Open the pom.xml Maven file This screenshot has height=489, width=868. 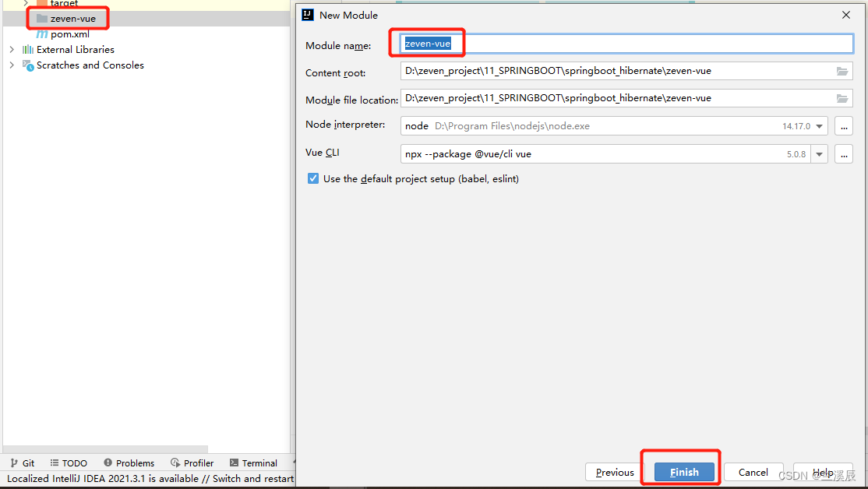click(x=70, y=33)
